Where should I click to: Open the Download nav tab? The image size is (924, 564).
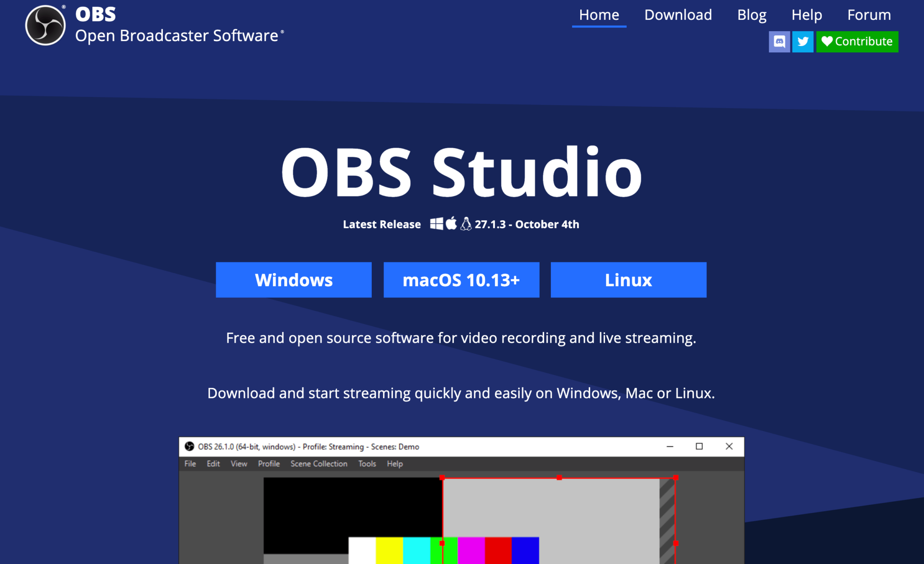pyautogui.click(x=678, y=15)
